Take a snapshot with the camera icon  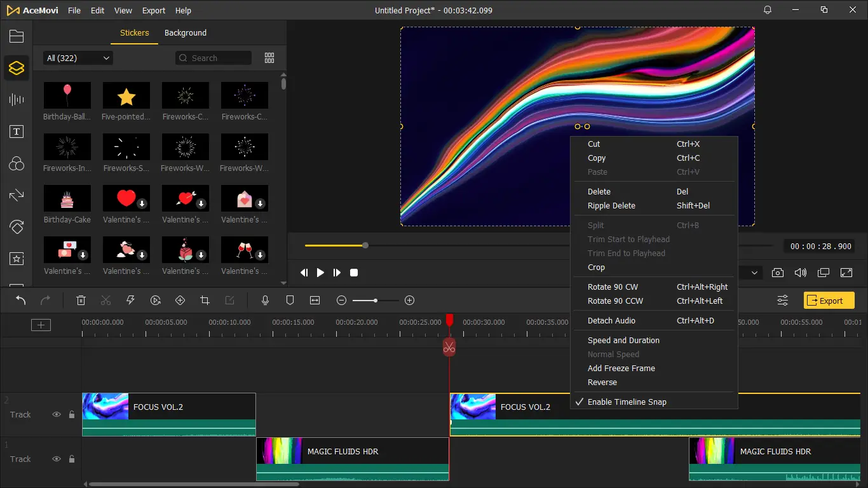pos(778,273)
